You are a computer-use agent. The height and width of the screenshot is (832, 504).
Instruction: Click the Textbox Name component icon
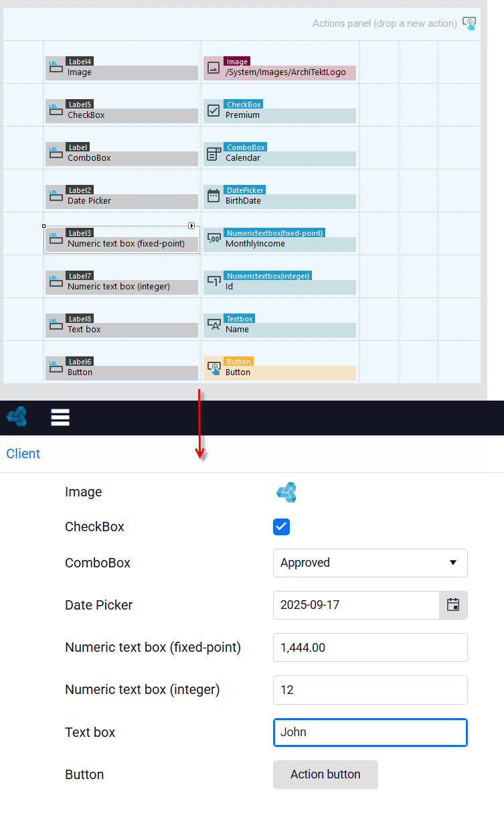(x=214, y=325)
